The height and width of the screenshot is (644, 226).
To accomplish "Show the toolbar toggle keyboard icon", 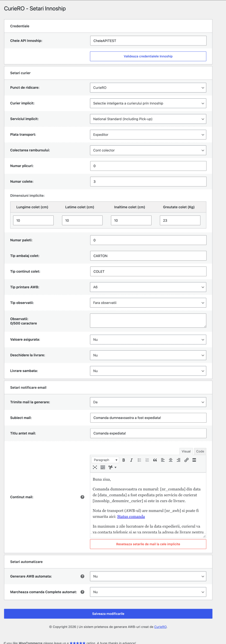I will coord(103,467).
